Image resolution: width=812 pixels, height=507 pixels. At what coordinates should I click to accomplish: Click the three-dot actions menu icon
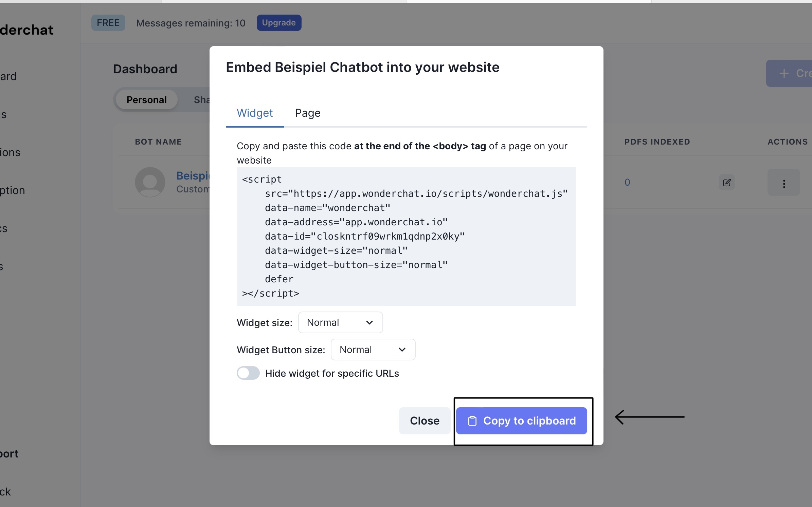pos(783,182)
